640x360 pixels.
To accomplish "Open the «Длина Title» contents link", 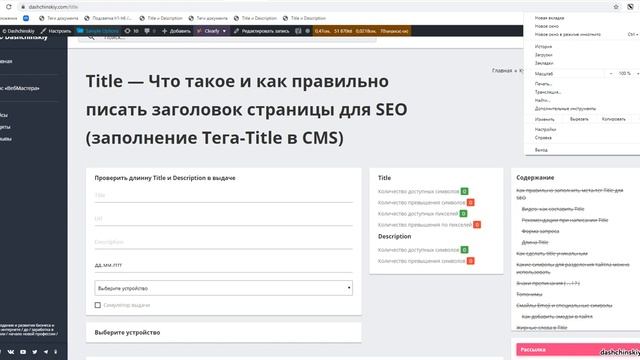I will click(x=535, y=242).
